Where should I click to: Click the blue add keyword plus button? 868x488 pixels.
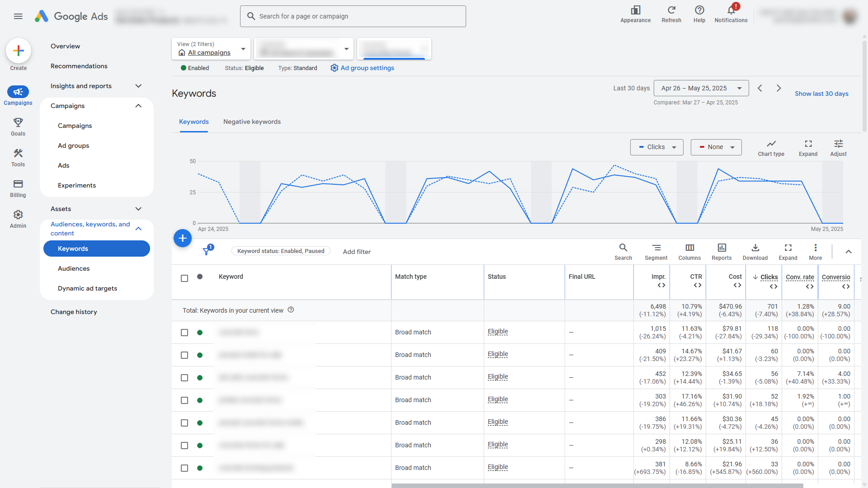(x=183, y=238)
